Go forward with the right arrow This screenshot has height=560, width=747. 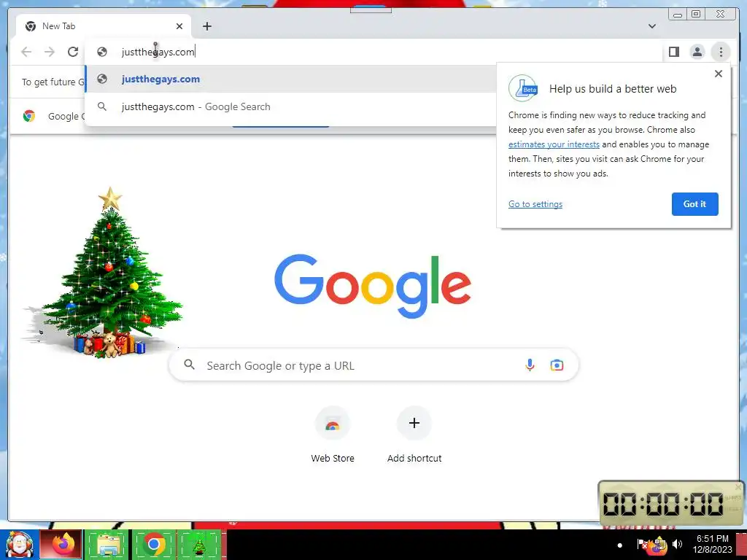point(50,52)
